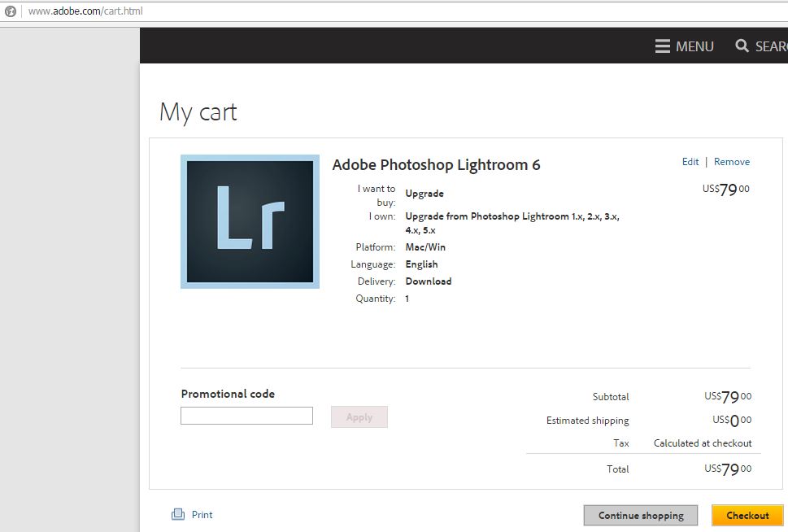788x532 pixels.
Task: Click the 'I own:' label
Action: click(x=382, y=216)
